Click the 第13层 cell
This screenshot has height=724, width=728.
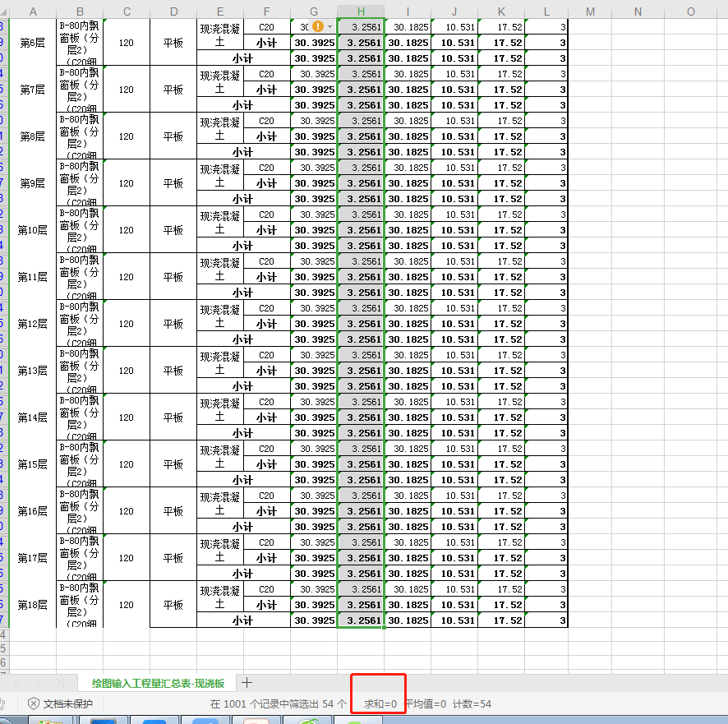point(33,371)
